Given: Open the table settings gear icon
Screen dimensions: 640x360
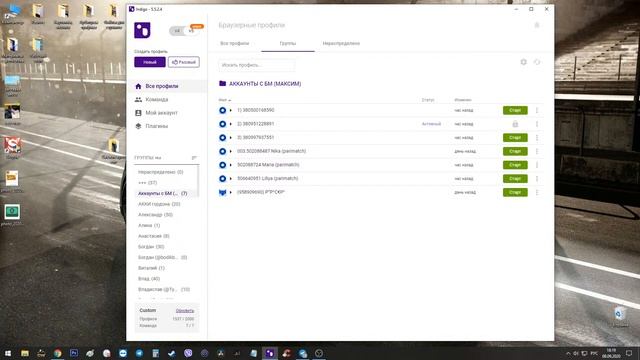Looking at the screenshot, I should (523, 62).
